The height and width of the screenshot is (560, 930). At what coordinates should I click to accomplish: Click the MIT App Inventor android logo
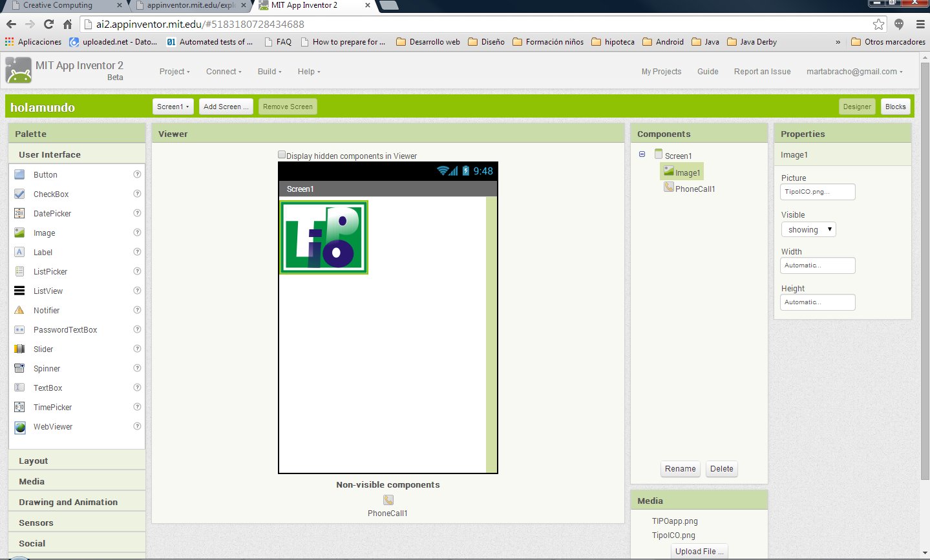coord(18,70)
